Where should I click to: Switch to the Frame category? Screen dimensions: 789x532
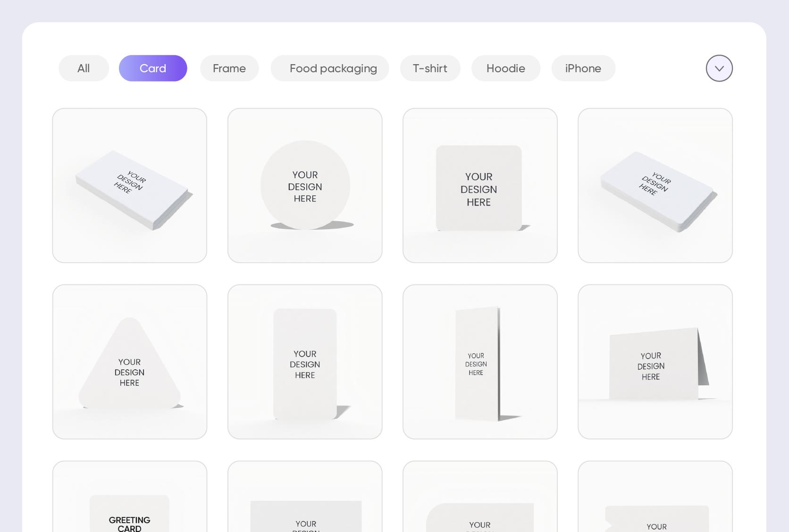229,68
